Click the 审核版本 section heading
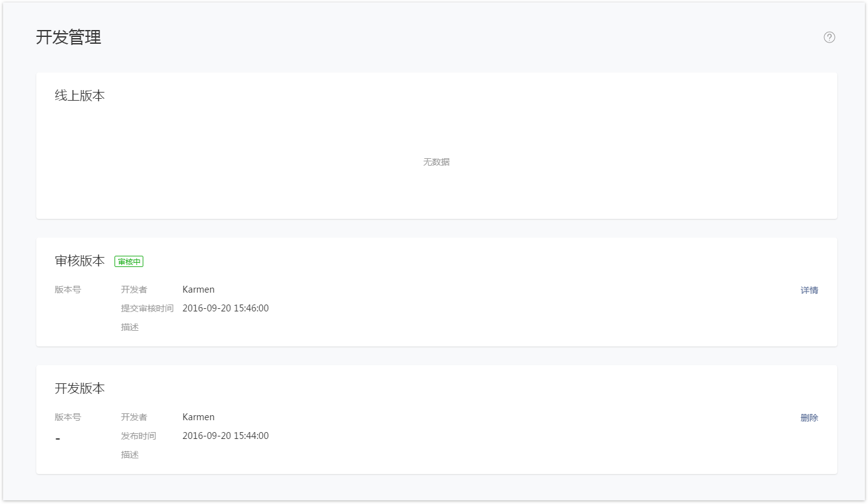868x504 pixels. pyautogui.click(x=80, y=261)
